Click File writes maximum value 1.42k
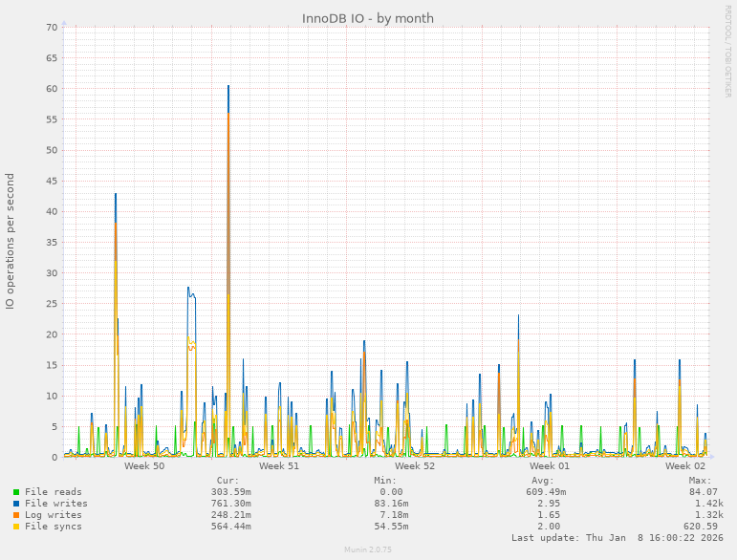The width and height of the screenshot is (737, 560). coord(708,504)
